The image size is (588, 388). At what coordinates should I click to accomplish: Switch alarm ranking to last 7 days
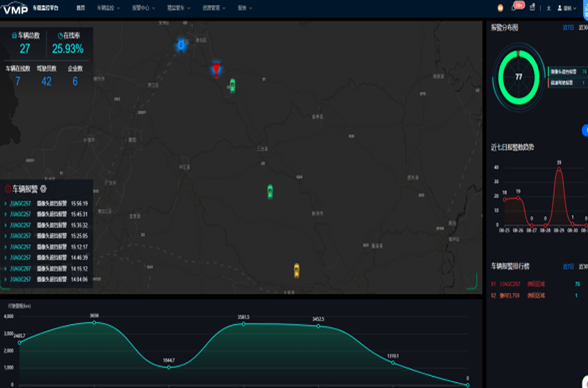tap(568, 266)
